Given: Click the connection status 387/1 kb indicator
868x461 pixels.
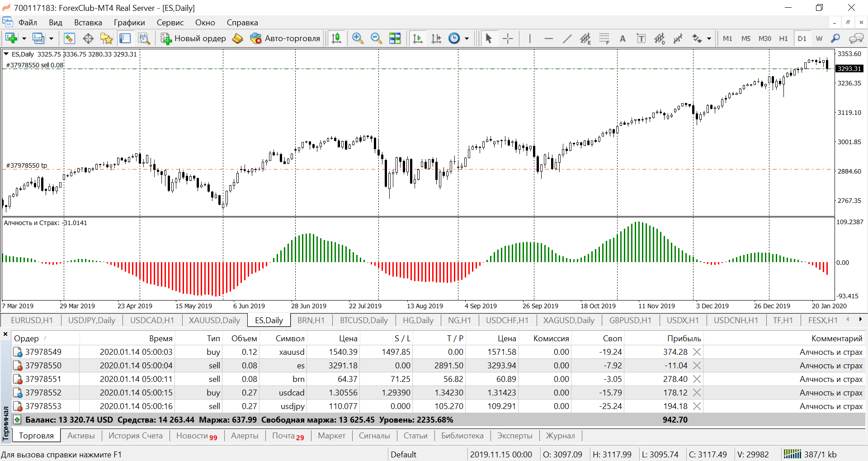Looking at the screenshot, I should pos(810,454).
